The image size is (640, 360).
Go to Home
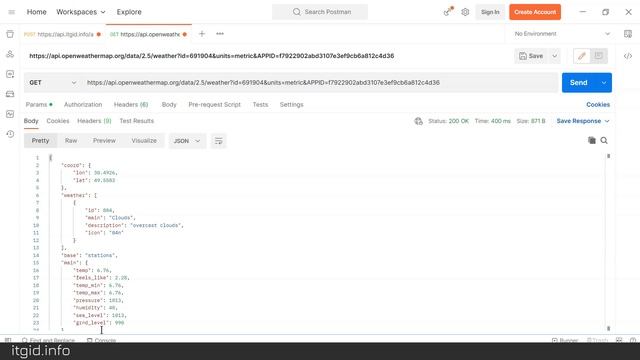[x=36, y=12]
